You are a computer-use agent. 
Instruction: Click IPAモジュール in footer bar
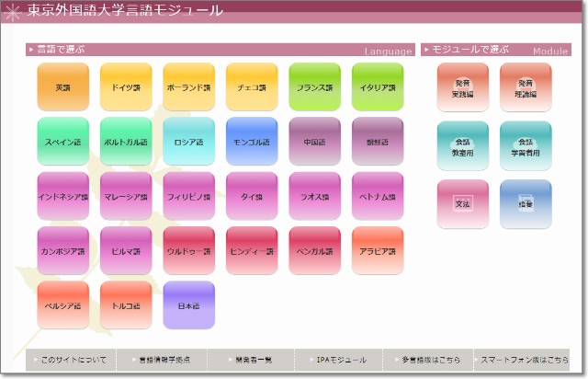pyautogui.click(x=341, y=360)
